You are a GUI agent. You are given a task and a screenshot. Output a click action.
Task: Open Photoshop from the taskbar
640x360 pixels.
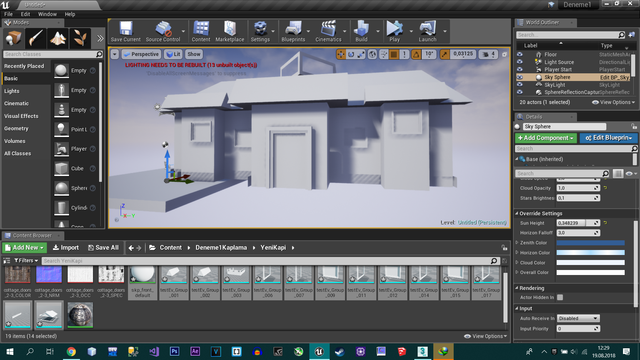point(175,351)
